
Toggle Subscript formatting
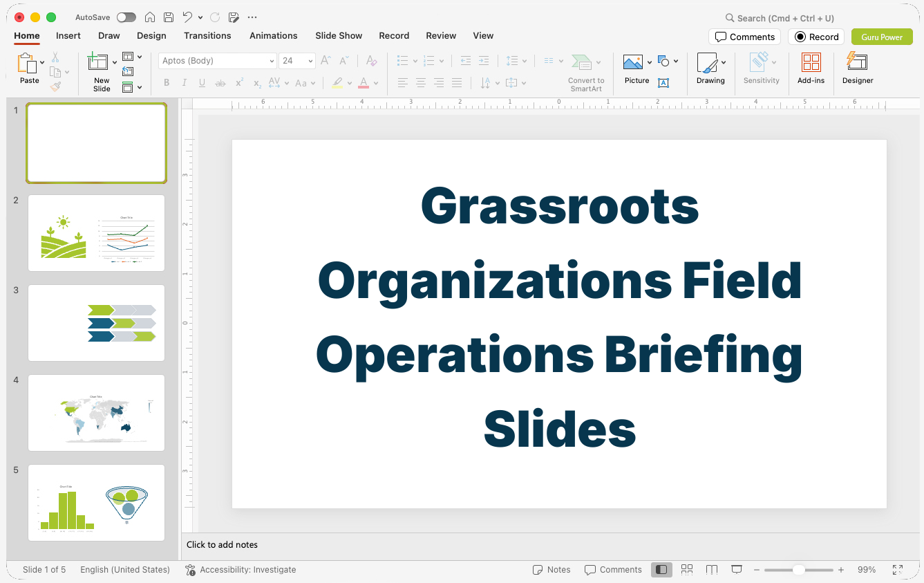pyautogui.click(x=257, y=83)
